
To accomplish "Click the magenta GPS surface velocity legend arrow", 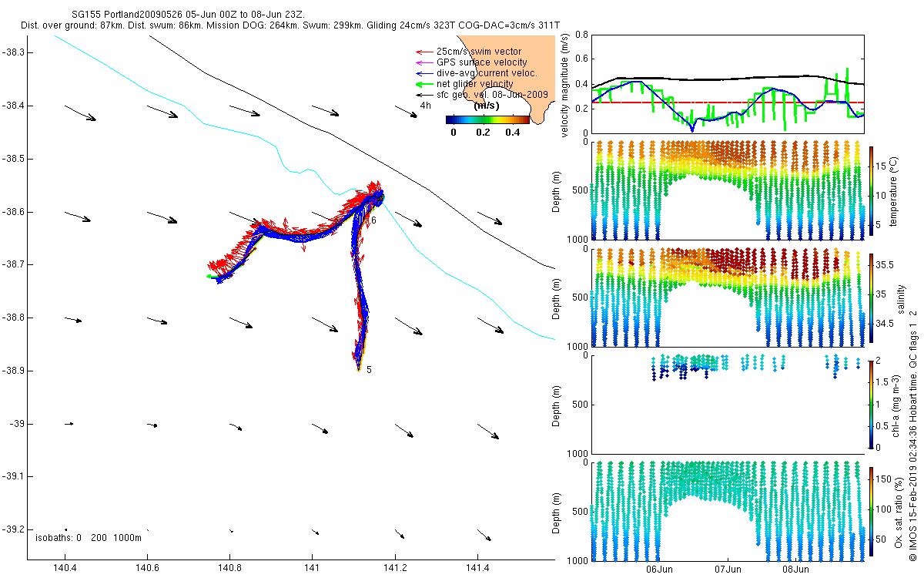I will [x=423, y=62].
